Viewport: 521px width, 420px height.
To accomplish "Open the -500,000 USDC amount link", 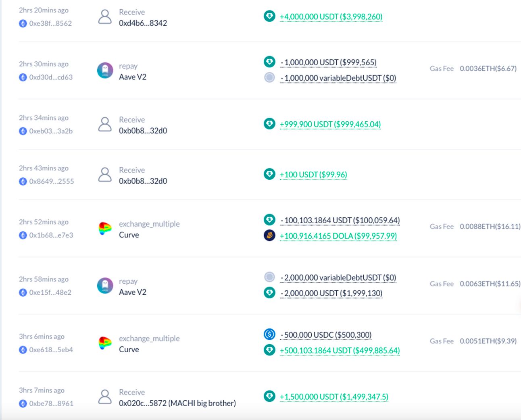I will pos(326,335).
